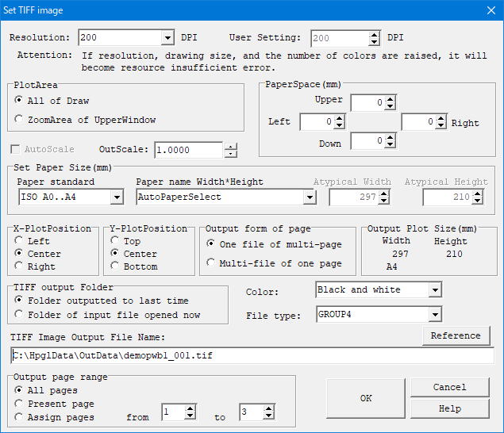This screenshot has height=433, width=504.
Task: Decrease the to page number
Action: click(268, 416)
